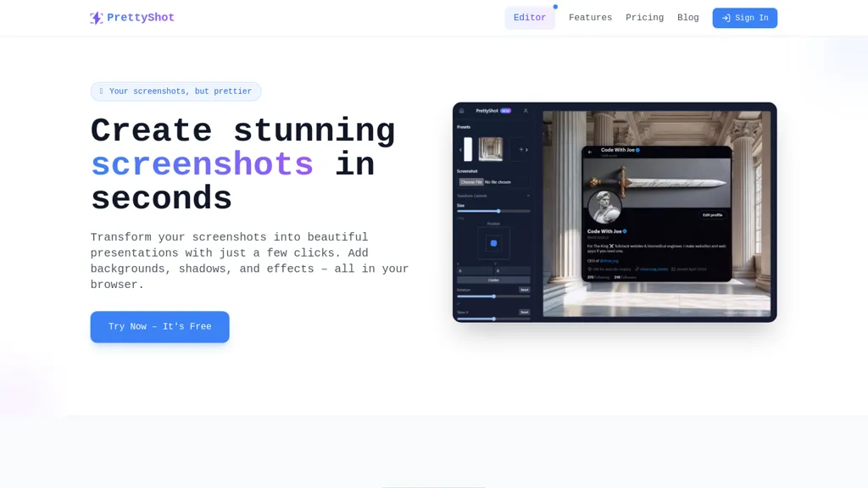Adjust the Skew X slider
Image resolution: width=868 pixels, height=488 pixels.
[x=494, y=319]
